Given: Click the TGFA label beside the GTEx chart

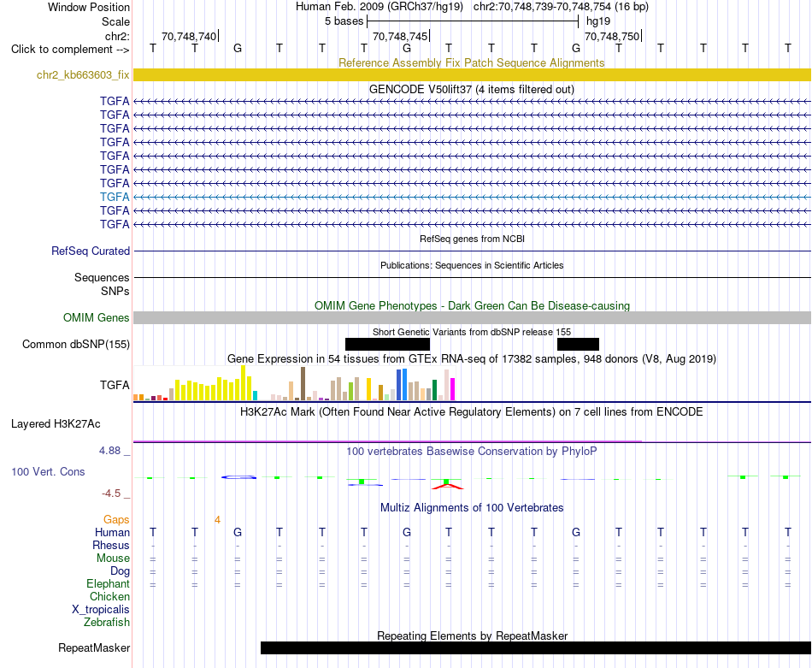Looking at the screenshot, I should [115, 385].
